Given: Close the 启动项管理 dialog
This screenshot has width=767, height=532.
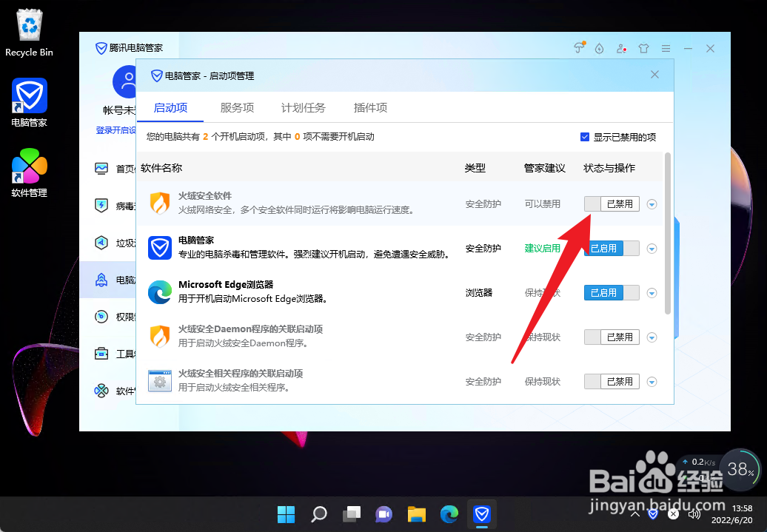Looking at the screenshot, I should click(x=654, y=74).
